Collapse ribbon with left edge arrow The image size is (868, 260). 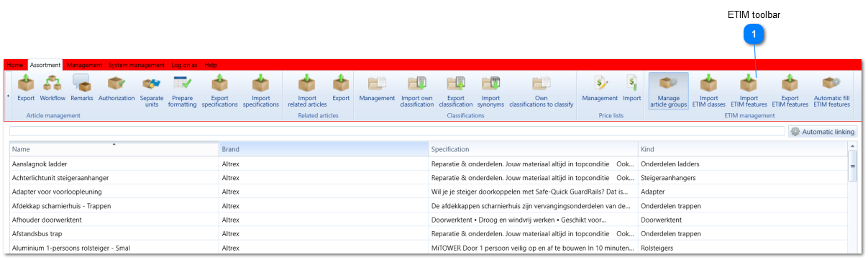pyautogui.click(x=8, y=95)
